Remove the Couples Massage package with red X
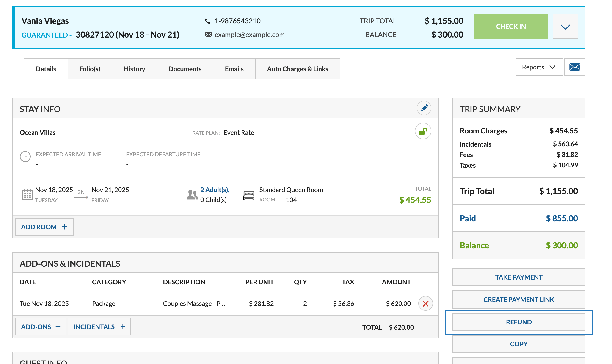 point(425,304)
